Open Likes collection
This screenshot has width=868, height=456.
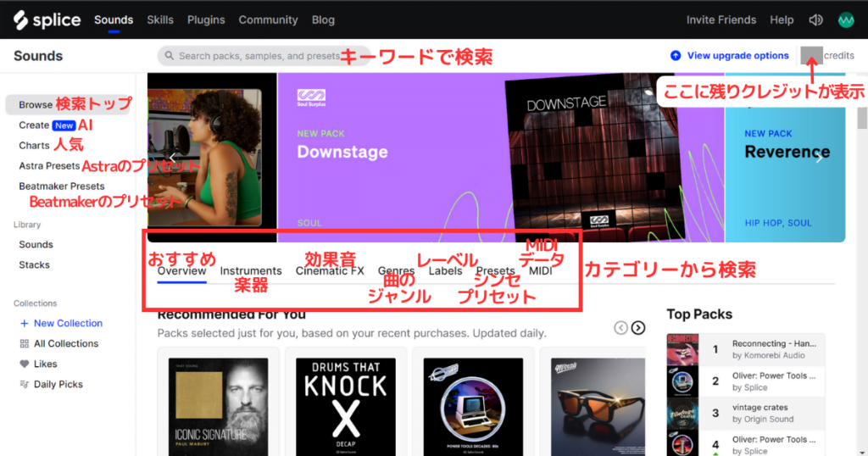[x=46, y=364]
